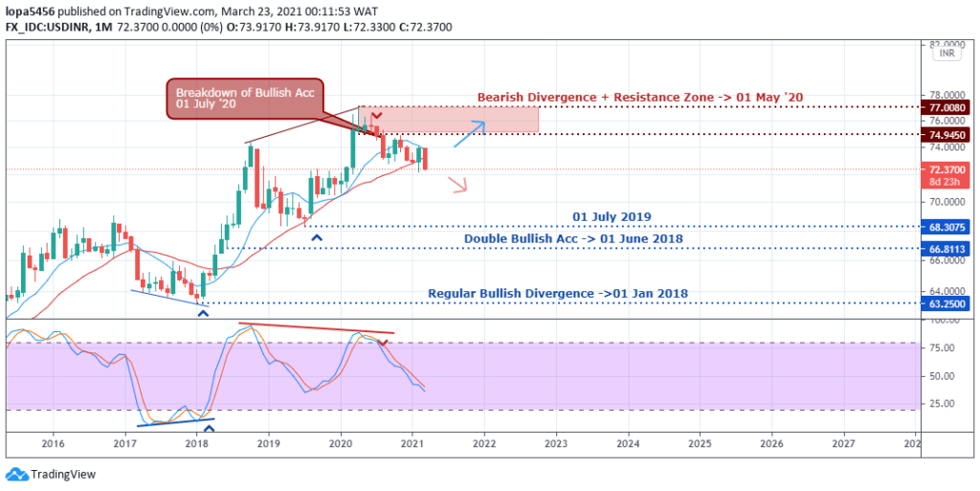Click the 68.3075 support price label
Screen dimensions: 980x491
point(947,227)
